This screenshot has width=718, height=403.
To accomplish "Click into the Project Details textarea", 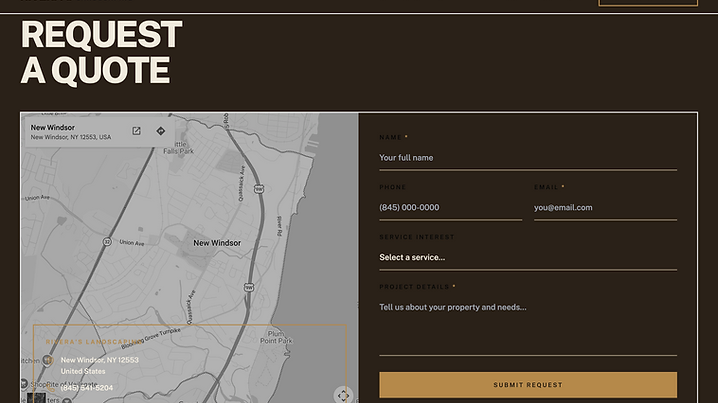I will [x=528, y=326].
